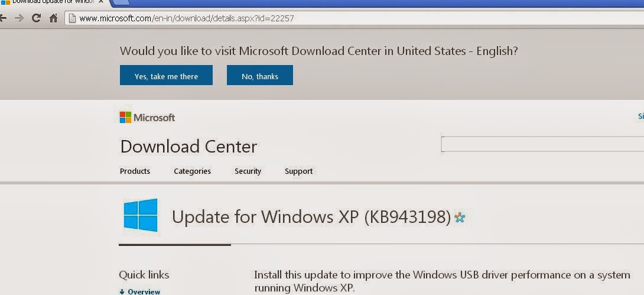Viewport: 644px width, 295px height.
Task: Click the Update for Windows XP (KB943198) title
Action: point(311,217)
